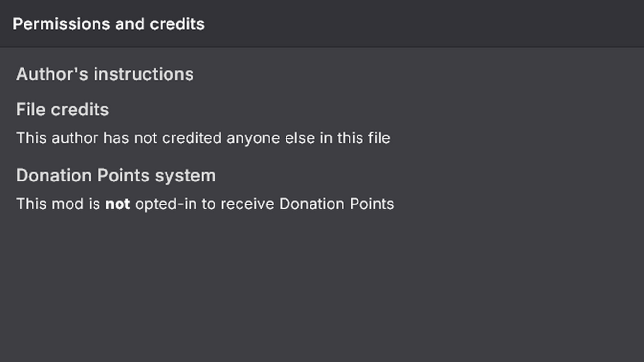This screenshot has width=644, height=362.
Task: Click the word 'credits' in the title bar
Action: pos(177,24)
